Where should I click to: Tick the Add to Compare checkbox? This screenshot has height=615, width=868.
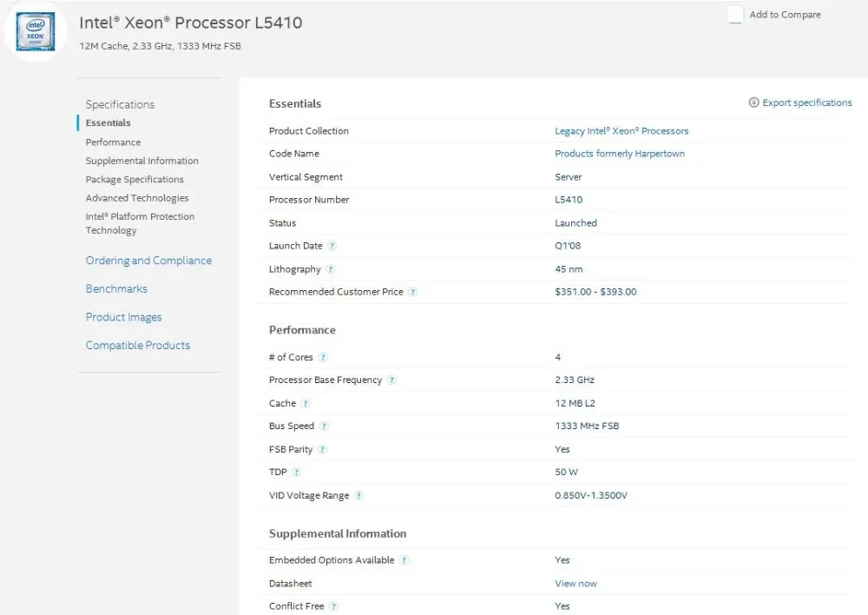point(735,15)
